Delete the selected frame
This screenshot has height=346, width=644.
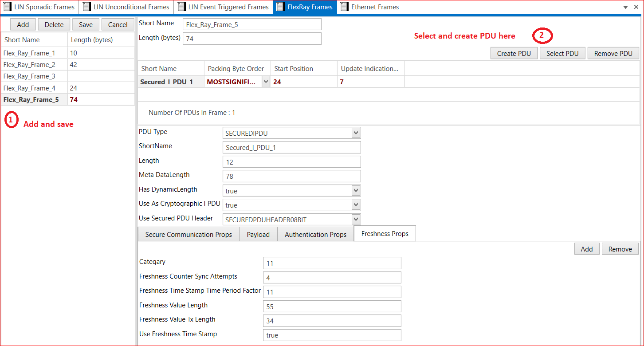[54, 24]
